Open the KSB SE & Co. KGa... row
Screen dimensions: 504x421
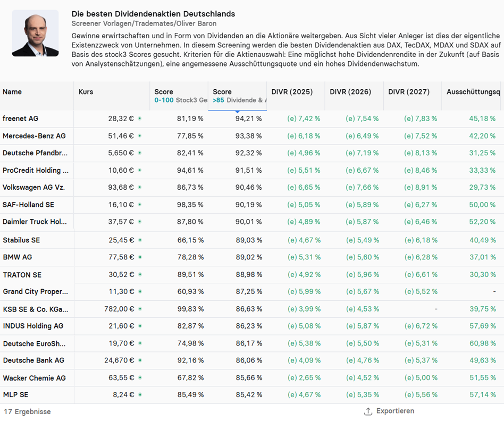click(252, 309)
